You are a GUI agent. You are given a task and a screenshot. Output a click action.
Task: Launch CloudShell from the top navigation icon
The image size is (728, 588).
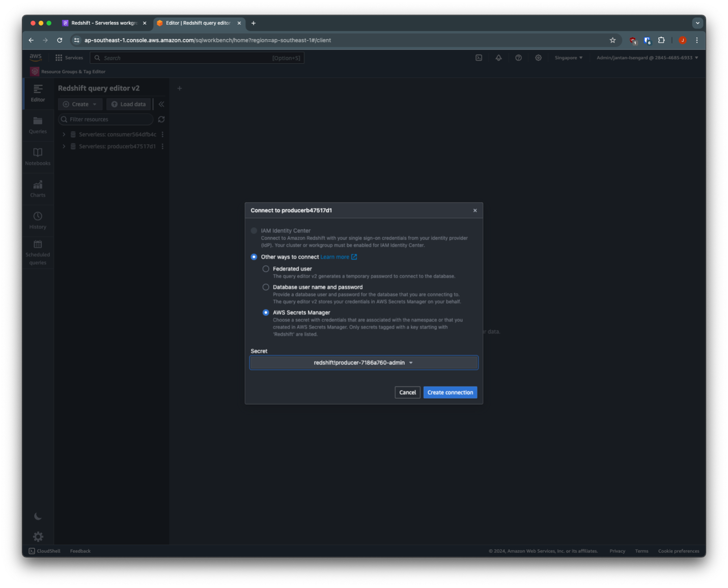pos(479,58)
